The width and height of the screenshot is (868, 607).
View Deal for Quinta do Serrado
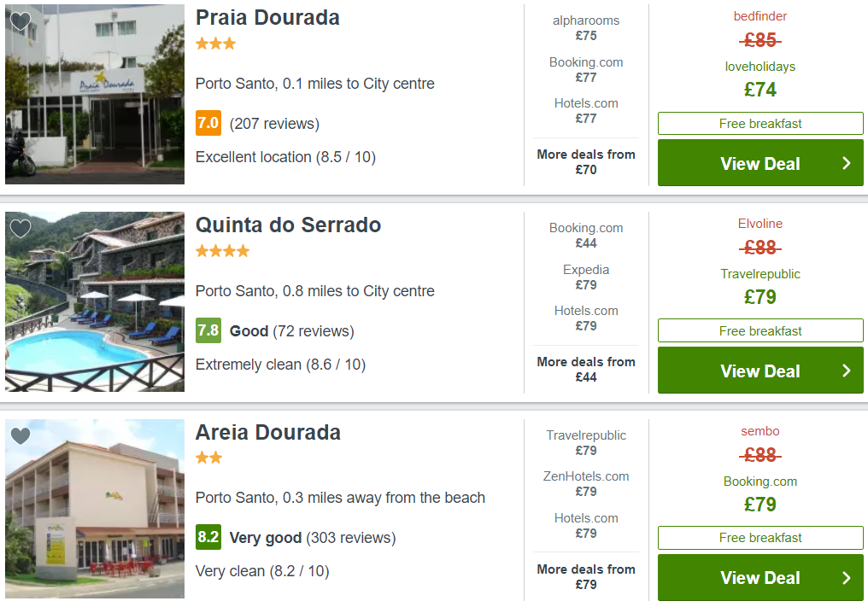point(760,371)
